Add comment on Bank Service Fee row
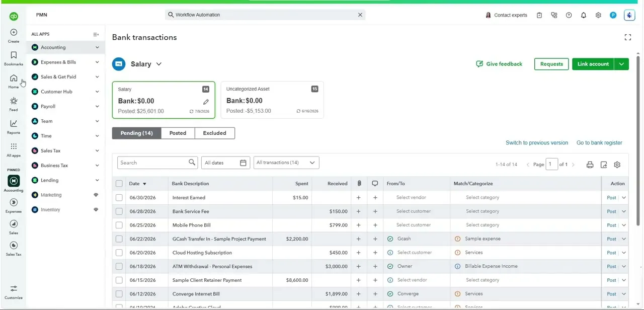The image size is (644, 310). pos(375,211)
